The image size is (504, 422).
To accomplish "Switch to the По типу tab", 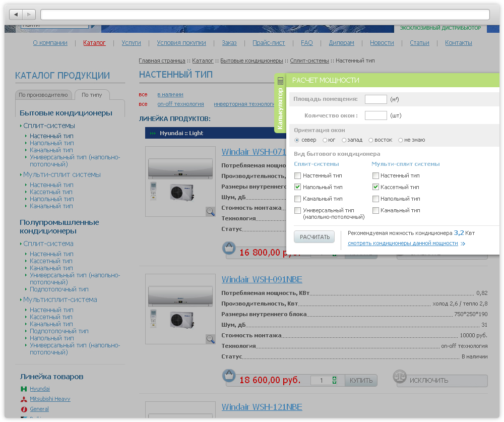I will click(92, 95).
